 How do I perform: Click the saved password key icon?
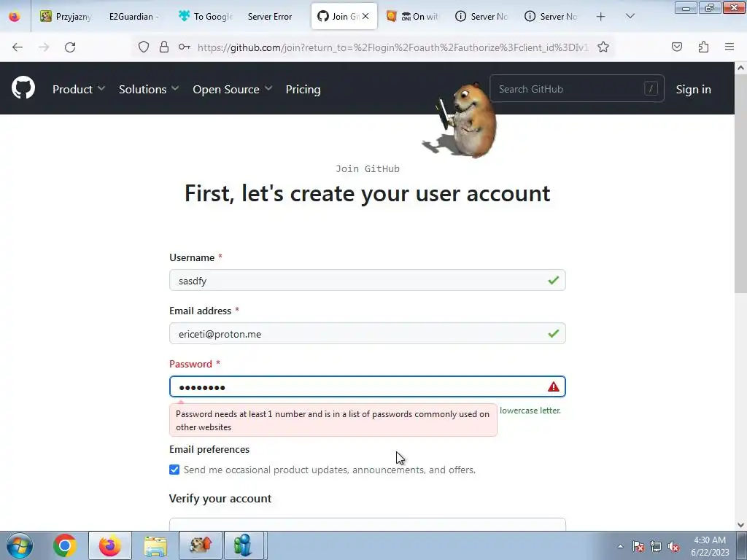[x=185, y=47]
